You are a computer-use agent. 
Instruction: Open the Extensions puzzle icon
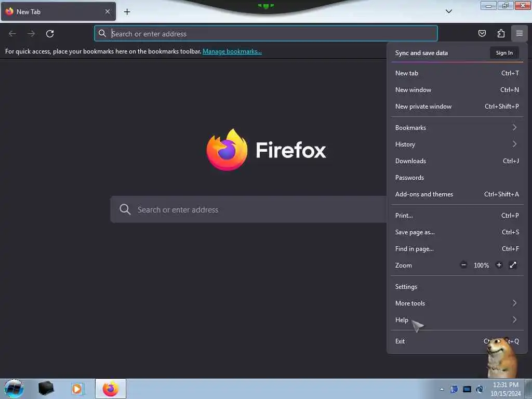[x=501, y=33]
